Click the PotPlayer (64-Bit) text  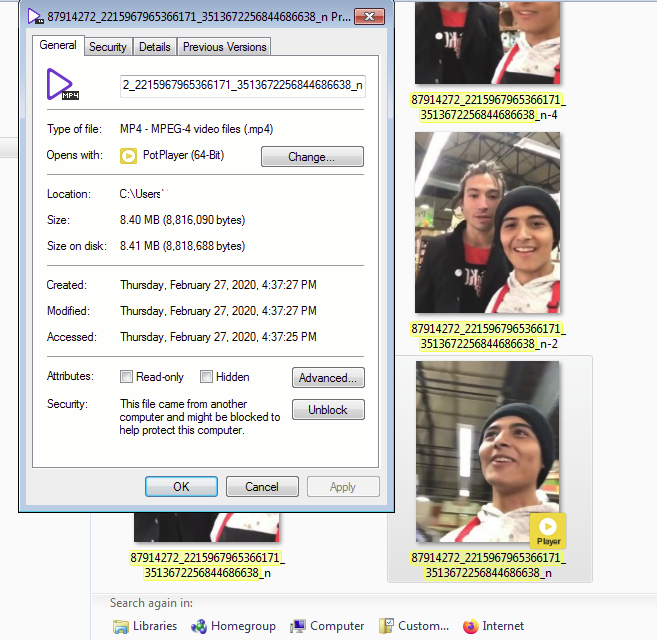(184, 155)
